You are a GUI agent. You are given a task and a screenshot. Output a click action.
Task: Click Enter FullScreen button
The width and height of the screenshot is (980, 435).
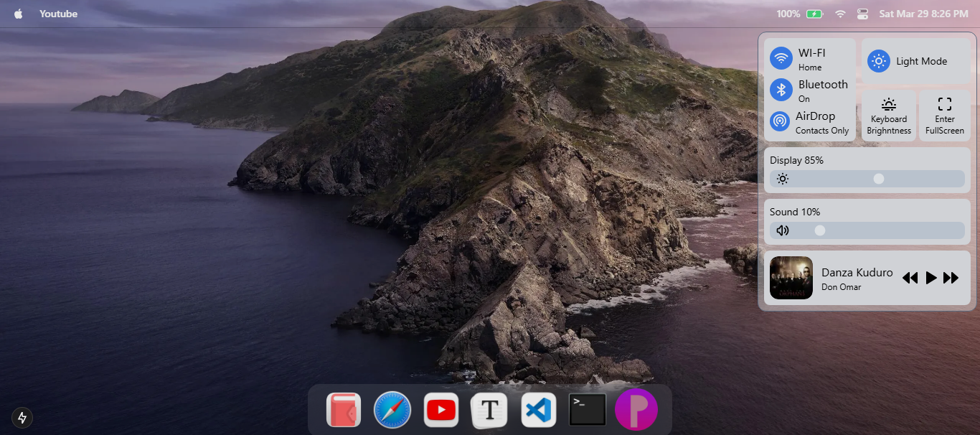(x=945, y=116)
